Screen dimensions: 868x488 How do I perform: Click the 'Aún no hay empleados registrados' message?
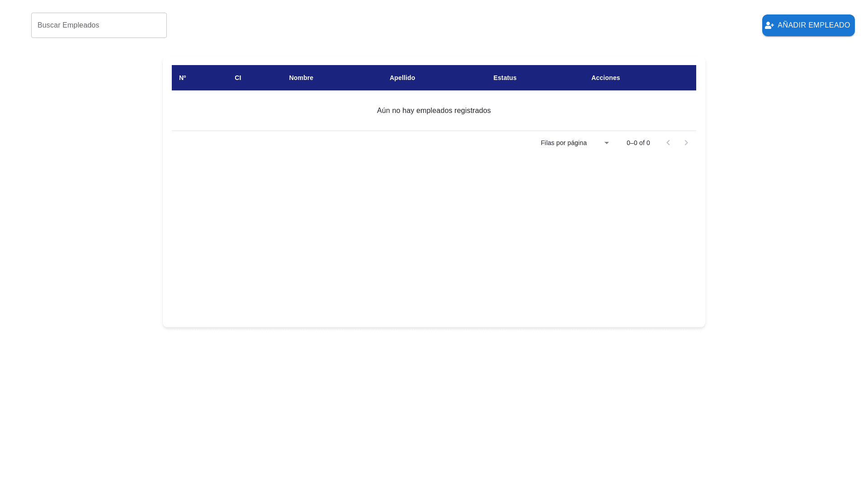[434, 111]
